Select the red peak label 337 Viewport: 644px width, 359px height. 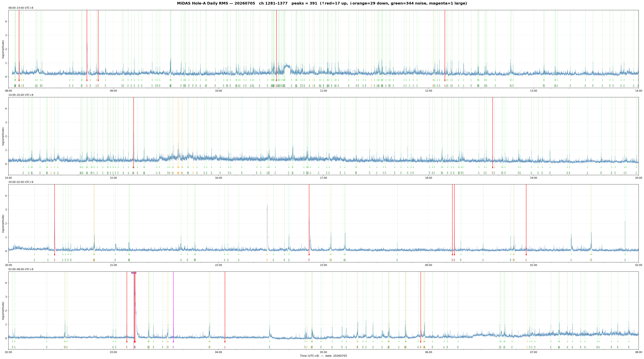(x=225, y=347)
